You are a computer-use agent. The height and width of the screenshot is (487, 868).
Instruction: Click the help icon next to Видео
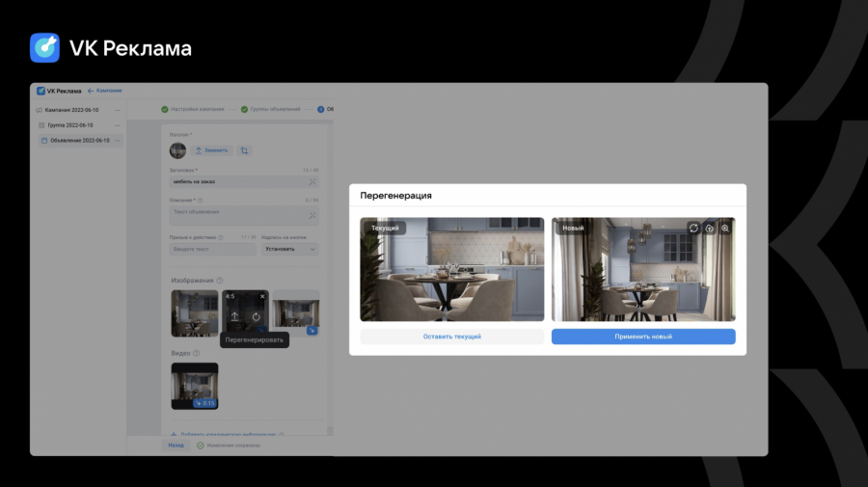(196, 353)
